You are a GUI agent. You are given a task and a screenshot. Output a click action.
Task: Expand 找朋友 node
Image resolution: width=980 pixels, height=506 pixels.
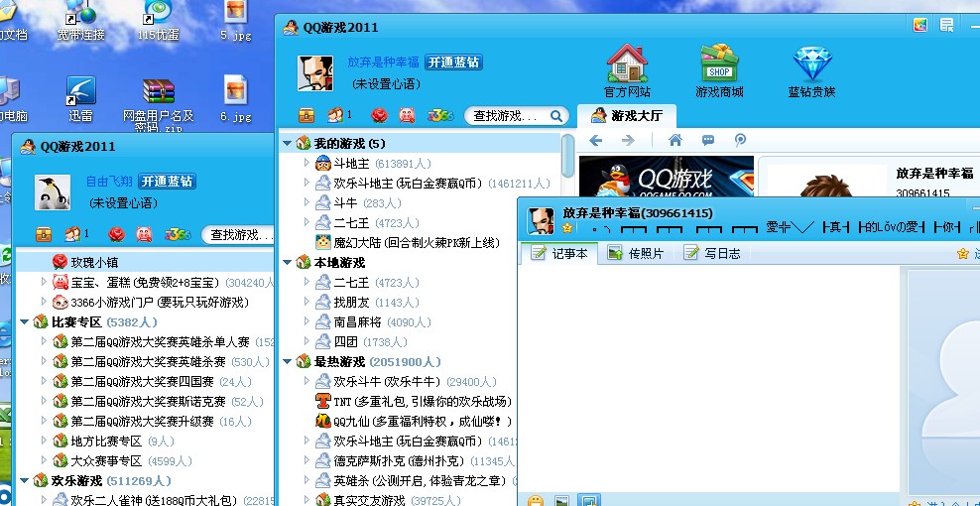click(x=306, y=302)
